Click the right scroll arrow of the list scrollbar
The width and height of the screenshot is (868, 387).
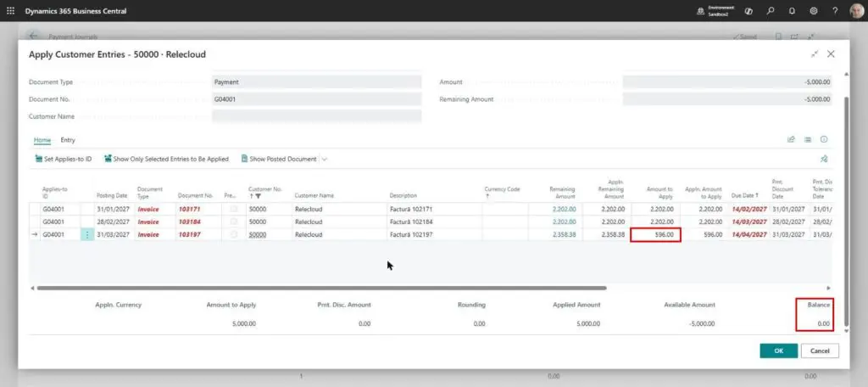[x=828, y=288]
